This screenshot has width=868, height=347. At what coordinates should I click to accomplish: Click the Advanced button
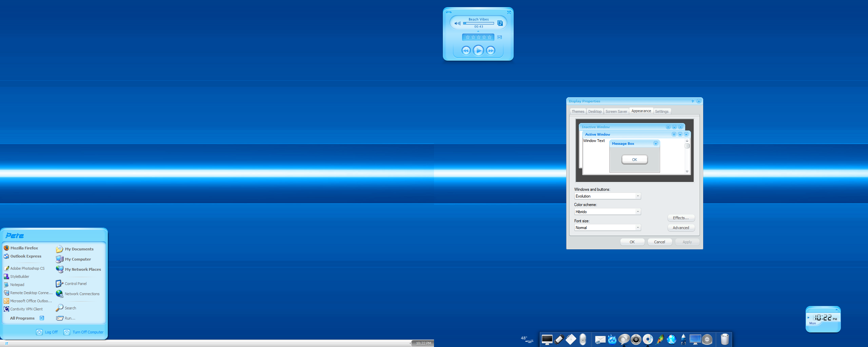pos(681,228)
